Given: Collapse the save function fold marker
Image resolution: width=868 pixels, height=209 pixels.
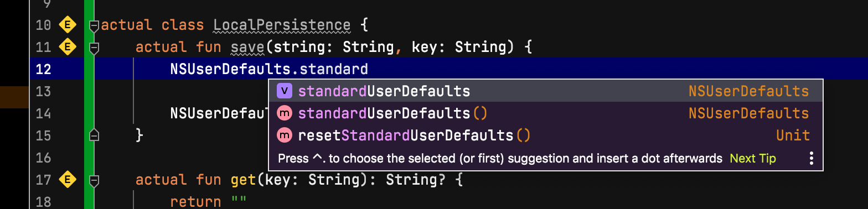Looking at the screenshot, I should pos(94,48).
